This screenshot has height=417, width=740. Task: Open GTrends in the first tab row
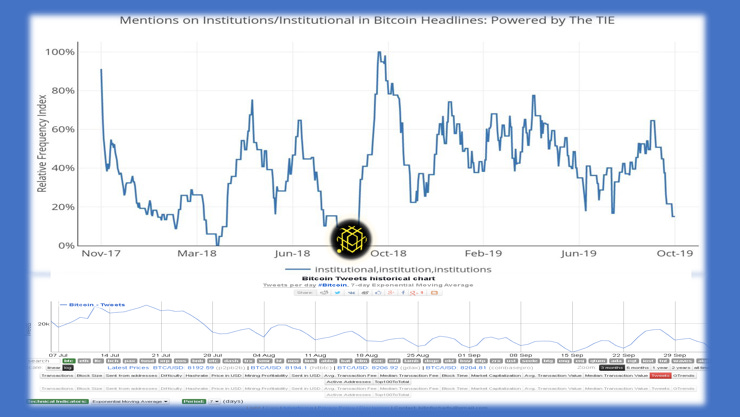pyautogui.click(x=684, y=375)
